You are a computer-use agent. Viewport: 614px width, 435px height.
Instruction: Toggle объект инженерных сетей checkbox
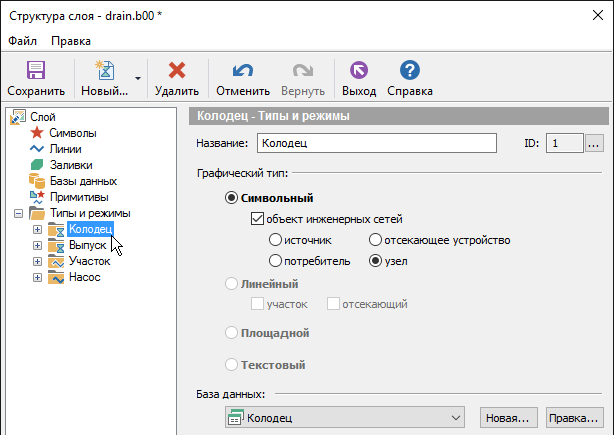pos(257,218)
